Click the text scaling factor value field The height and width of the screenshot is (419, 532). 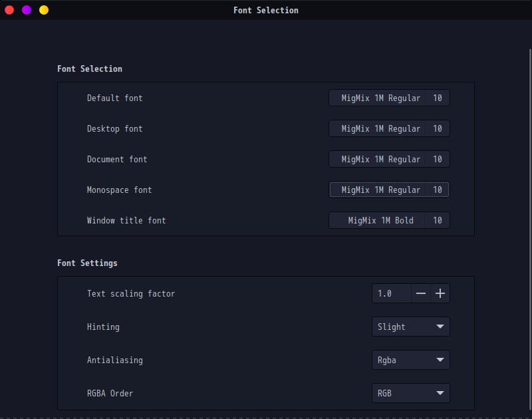tap(391, 293)
